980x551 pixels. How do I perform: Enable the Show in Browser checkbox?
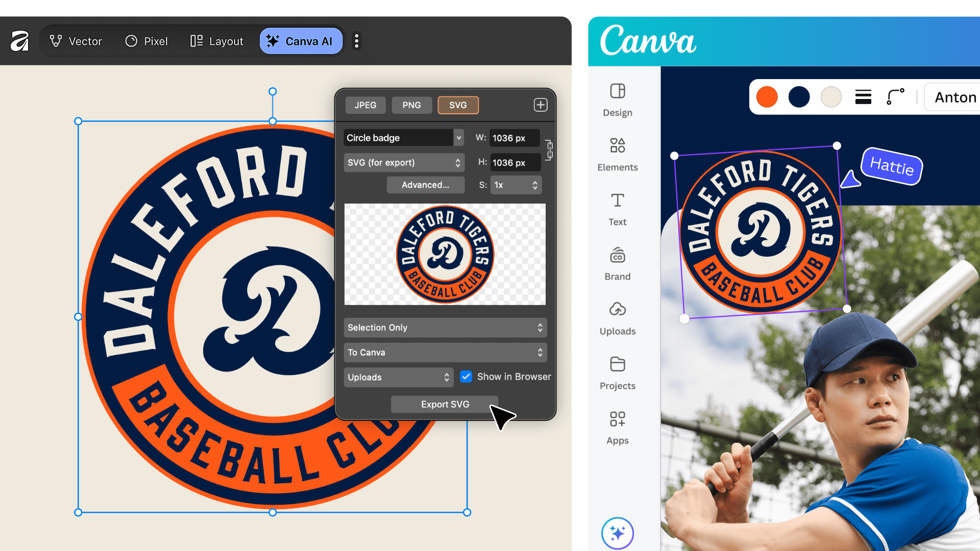[466, 377]
